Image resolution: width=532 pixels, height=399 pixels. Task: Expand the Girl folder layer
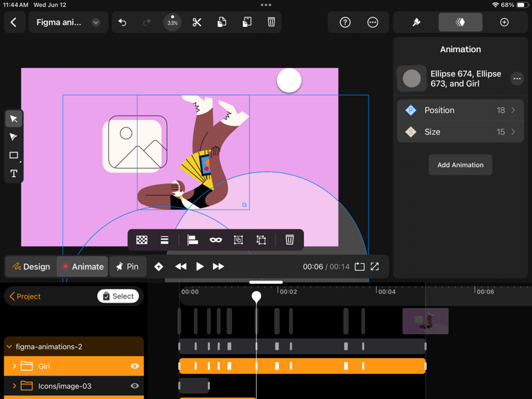(15, 366)
